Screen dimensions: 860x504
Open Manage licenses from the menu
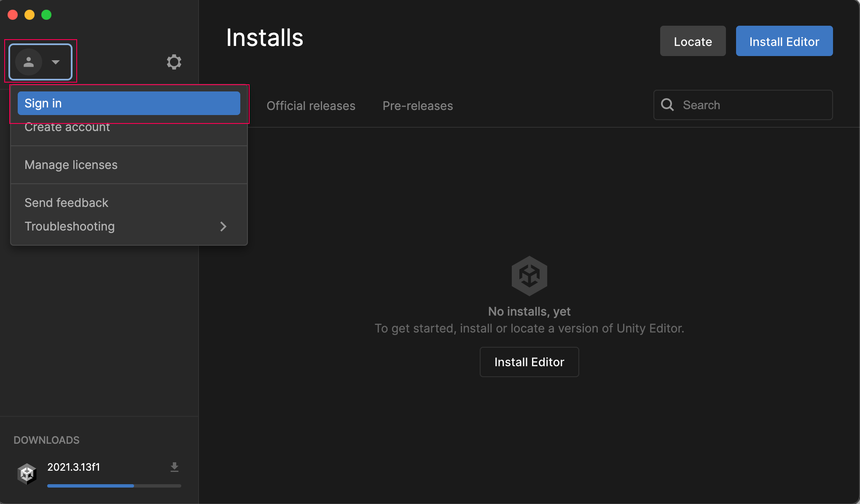71,165
